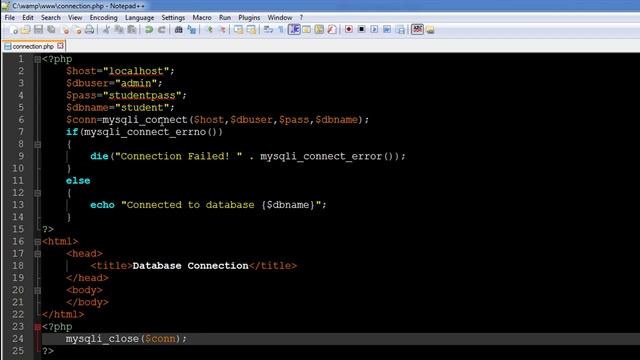Toggle the ABC spell-check toolbar button
Image resolution: width=640 pixels, height=360 pixels.
[x=417, y=29]
